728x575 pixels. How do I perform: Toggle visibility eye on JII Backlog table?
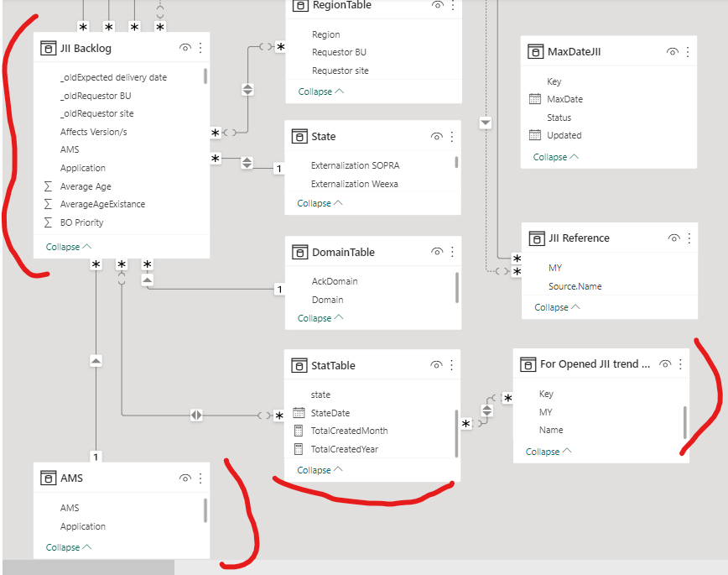coord(185,48)
